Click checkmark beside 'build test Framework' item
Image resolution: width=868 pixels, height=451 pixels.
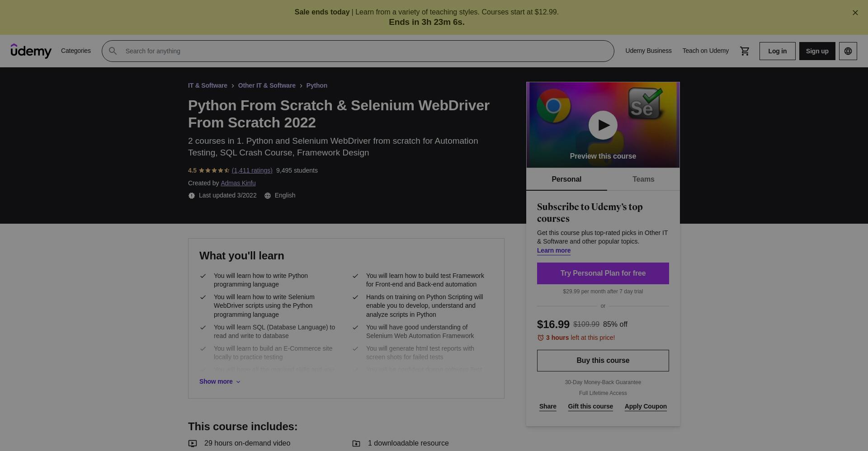[355, 276]
